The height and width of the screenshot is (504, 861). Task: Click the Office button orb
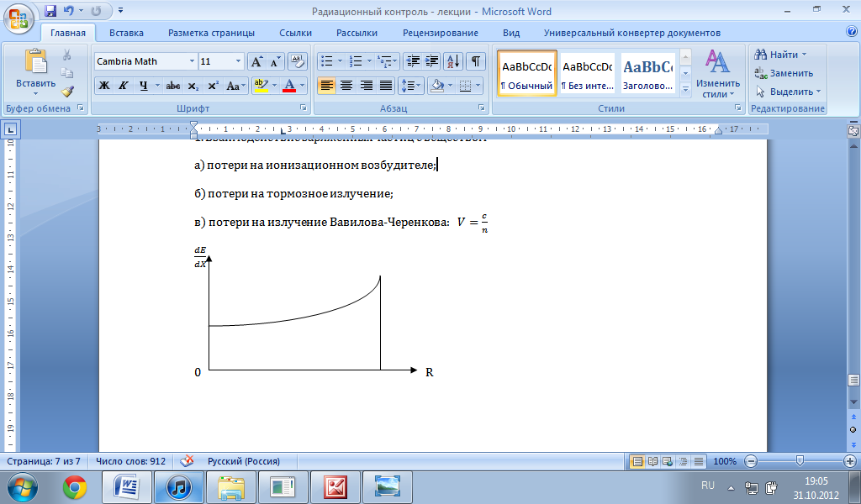[x=18, y=18]
